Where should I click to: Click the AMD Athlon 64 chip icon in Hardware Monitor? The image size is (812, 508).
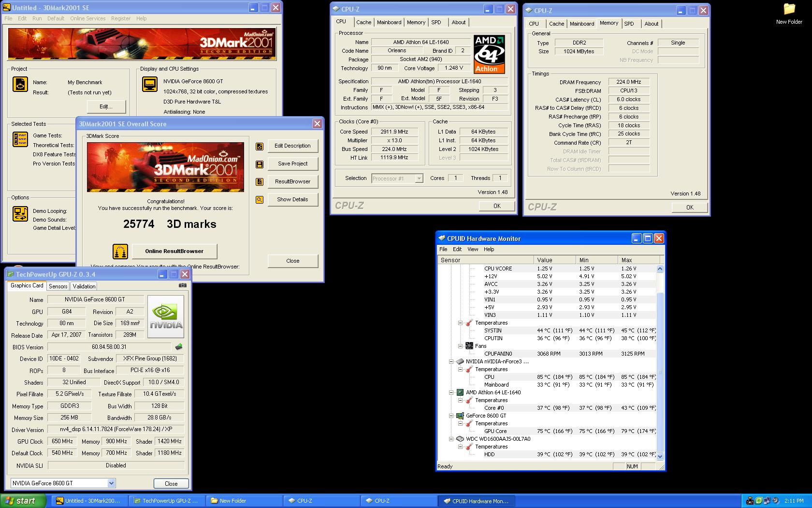tap(460, 392)
